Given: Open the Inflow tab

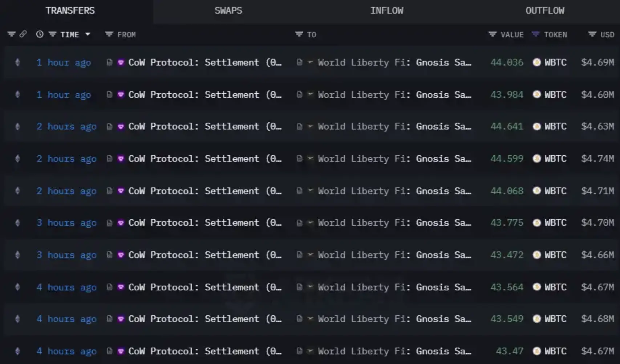Looking at the screenshot, I should click(386, 11).
